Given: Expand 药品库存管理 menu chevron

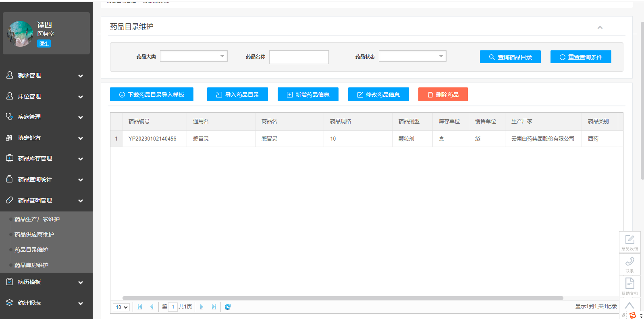Looking at the screenshot, I should point(81,159).
